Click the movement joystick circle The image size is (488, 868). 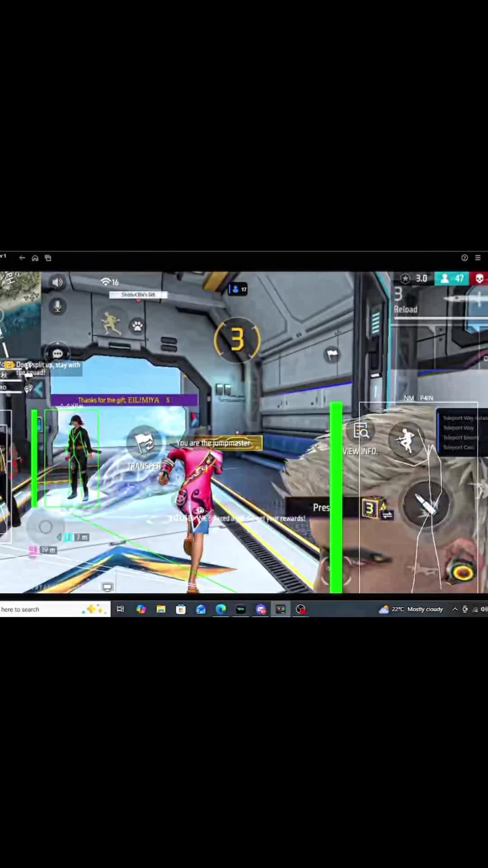(45, 527)
